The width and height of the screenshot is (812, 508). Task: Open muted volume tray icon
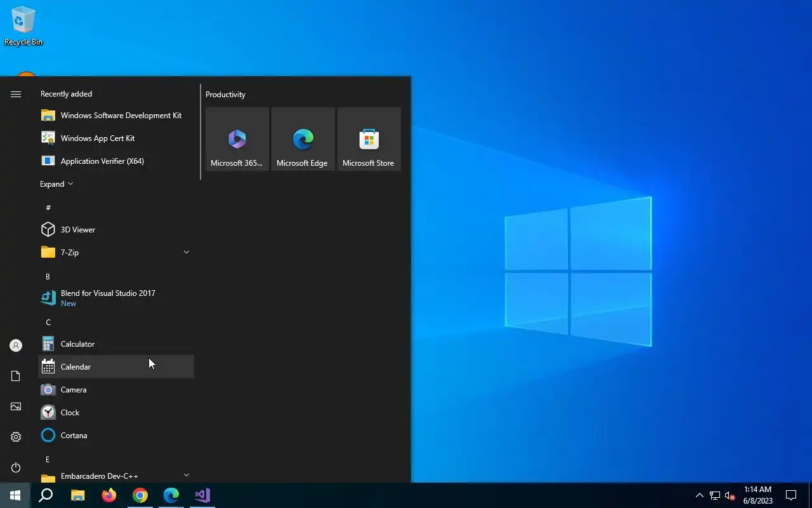pos(730,495)
